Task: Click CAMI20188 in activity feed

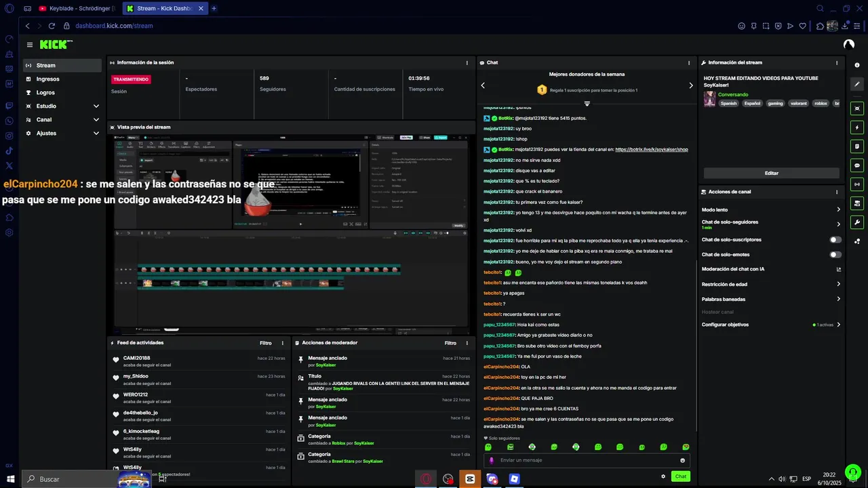Action: [x=136, y=358]
